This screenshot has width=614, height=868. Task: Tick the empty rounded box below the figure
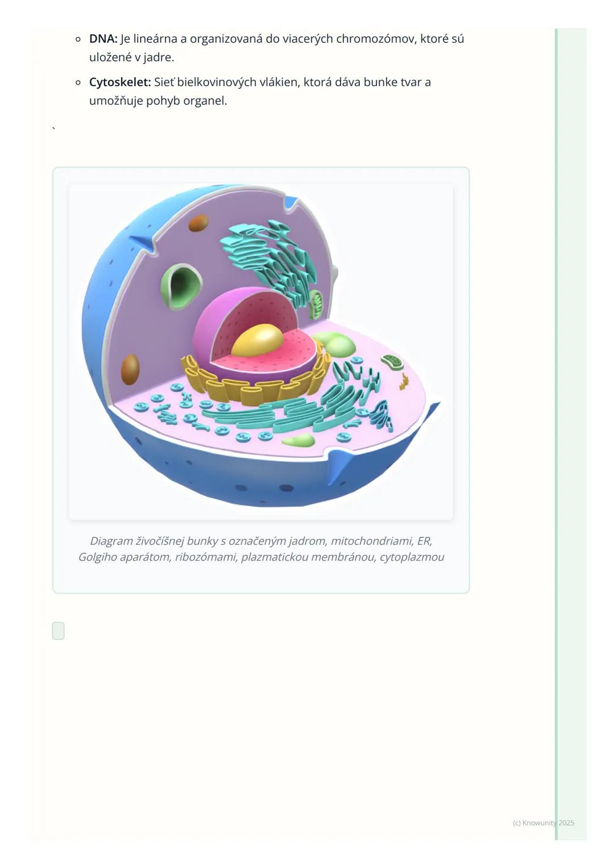tap(58, 631)
